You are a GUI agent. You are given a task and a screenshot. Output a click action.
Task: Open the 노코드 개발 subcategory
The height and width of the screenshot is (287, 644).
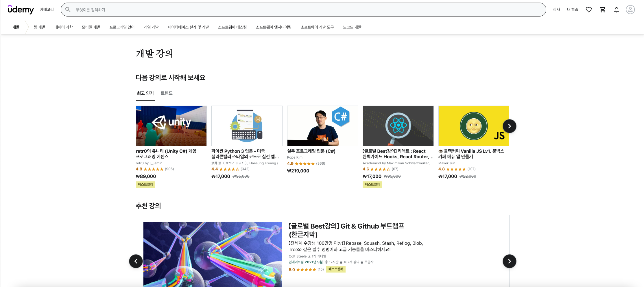click(352, 27)
